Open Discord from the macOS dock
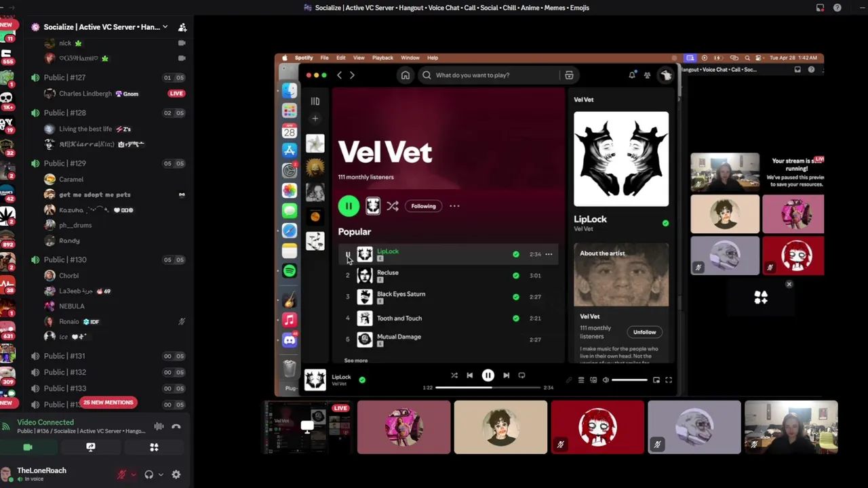This screenshot has height=488, width=868. click(x=290, y=340)
